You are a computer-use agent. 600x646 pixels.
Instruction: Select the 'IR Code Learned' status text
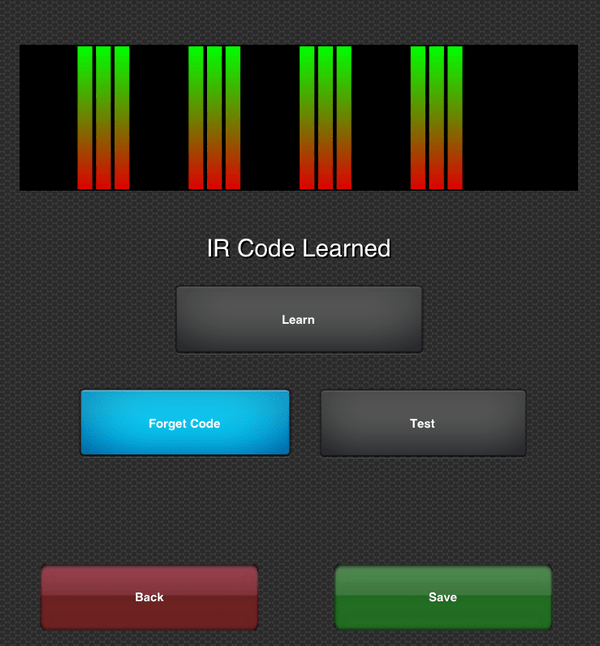298,248
